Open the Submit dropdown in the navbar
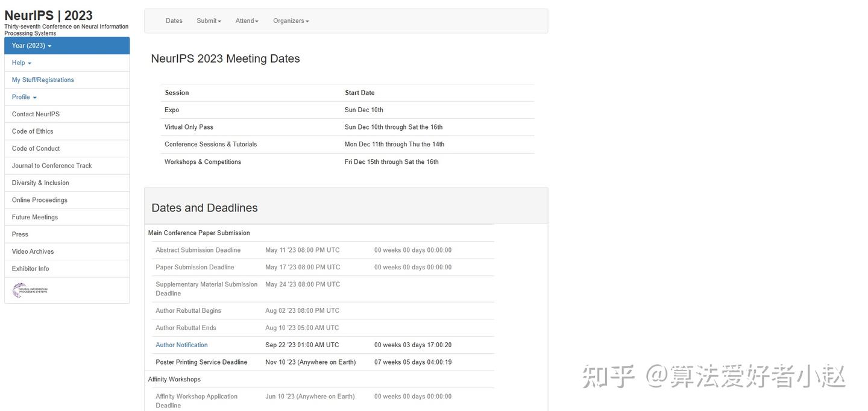Viewport: 868px width, 411px height. point(209,20)
